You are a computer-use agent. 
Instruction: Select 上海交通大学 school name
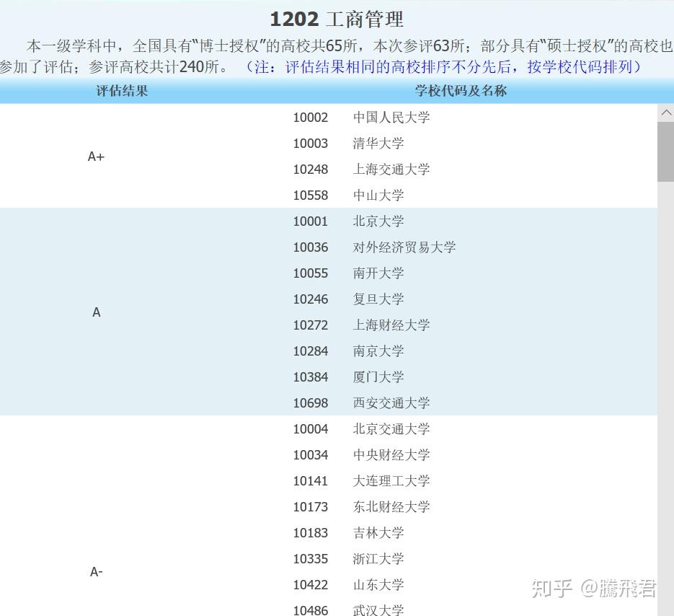[391, 169]
